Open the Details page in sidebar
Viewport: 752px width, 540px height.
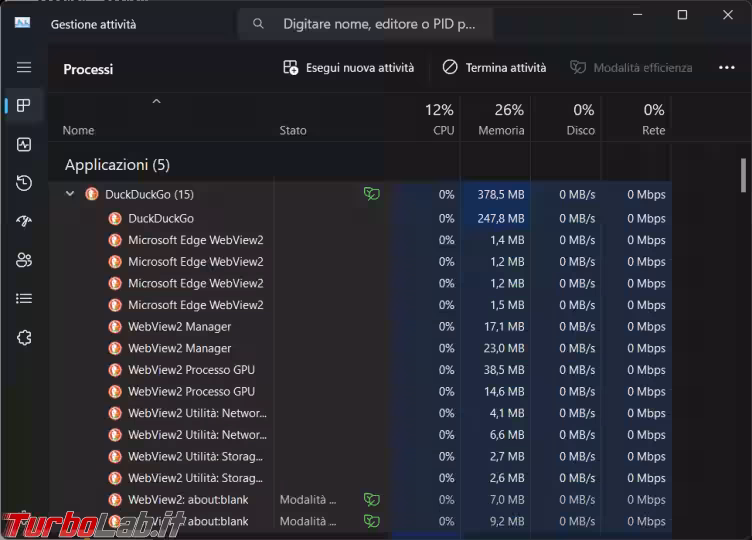(24, 299)
